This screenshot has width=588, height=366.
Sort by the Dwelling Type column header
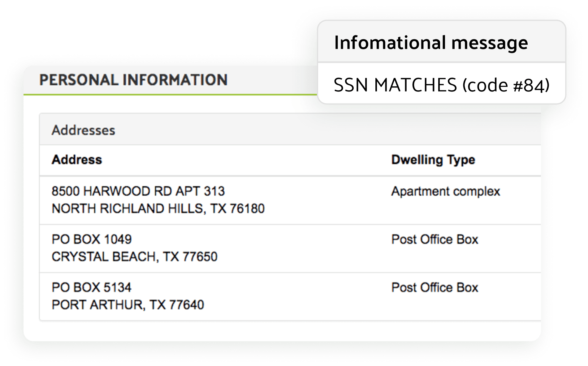pos(433,160)
